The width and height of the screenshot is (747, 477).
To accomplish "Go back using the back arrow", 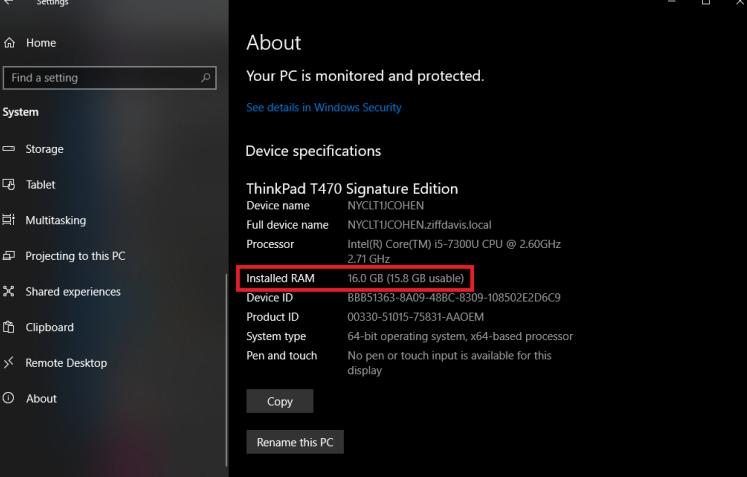I will 8,2.
